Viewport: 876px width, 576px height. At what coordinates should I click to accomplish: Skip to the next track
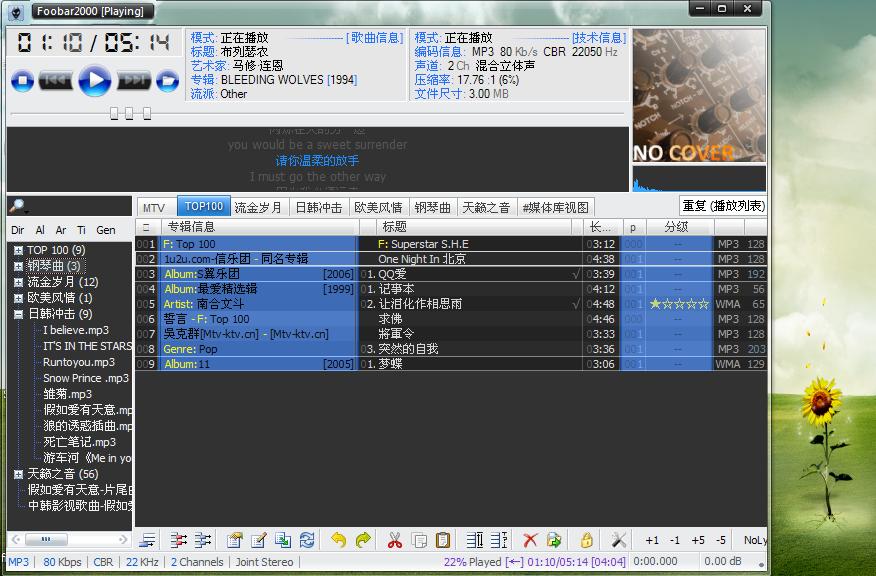(134, 80)
